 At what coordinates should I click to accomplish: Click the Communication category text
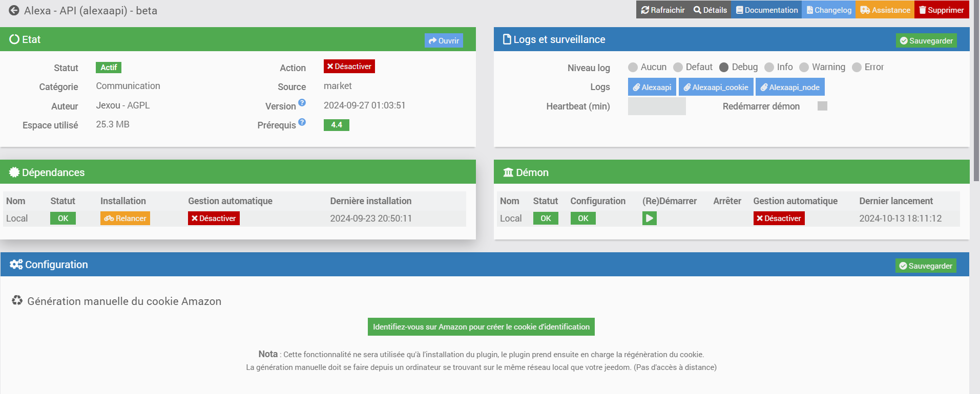128,86
